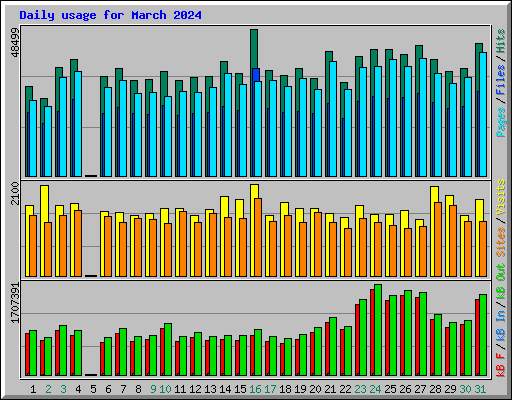The height and width of the screenshot is (400, 512).
Task: Click the 1707391 kilobytes axis value
Action: click(x=15, y=303)
